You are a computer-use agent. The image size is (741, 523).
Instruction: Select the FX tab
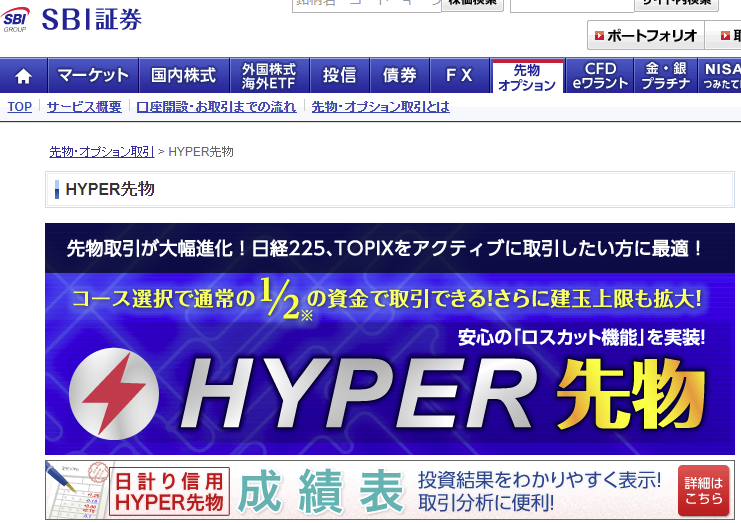[459, 76]
